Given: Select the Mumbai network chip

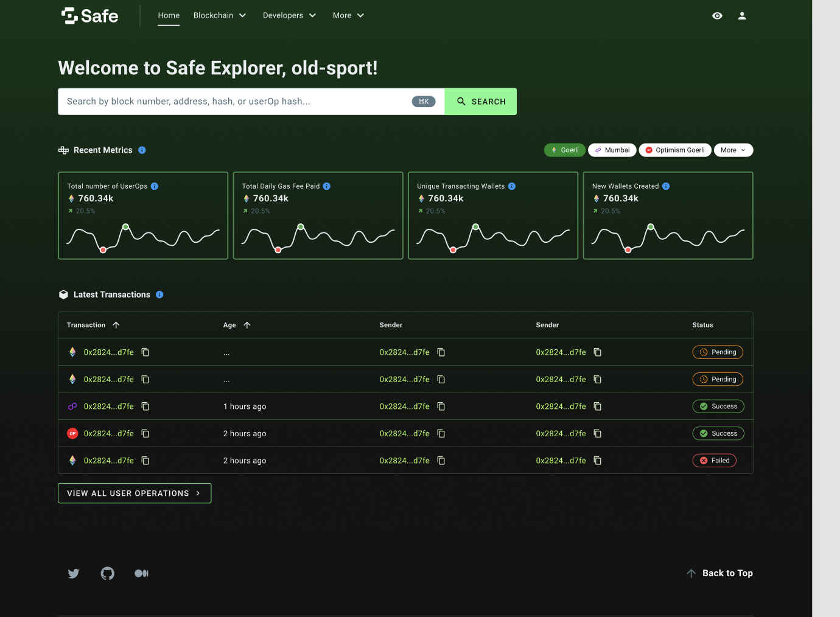Looking at the screenshot, I should pos(612,150).
